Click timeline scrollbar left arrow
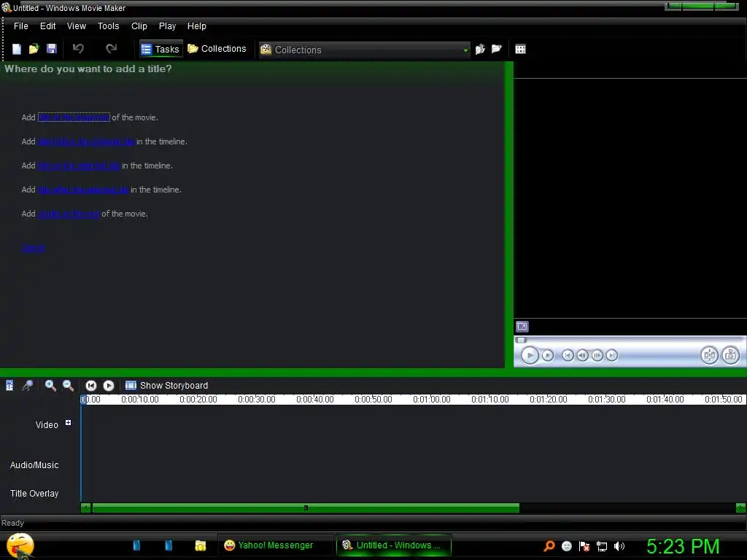This screenshot has width=747, height=560. click(86, 508)
